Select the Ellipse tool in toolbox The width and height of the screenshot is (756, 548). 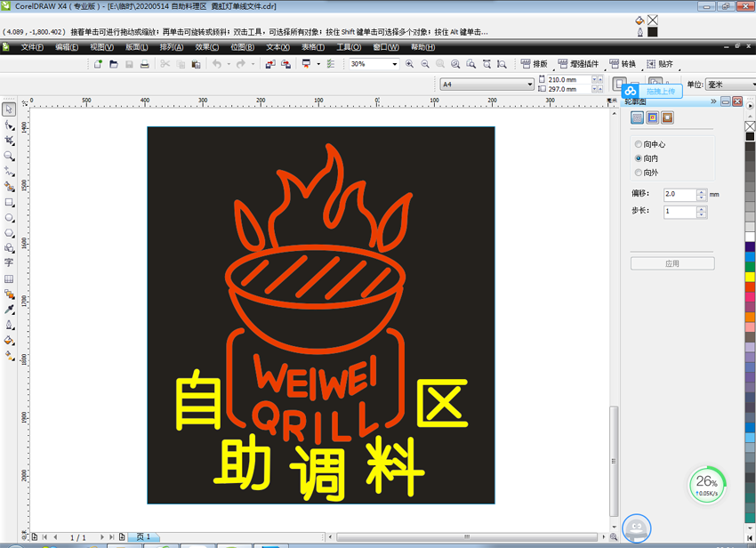click(x=9, y=218)
